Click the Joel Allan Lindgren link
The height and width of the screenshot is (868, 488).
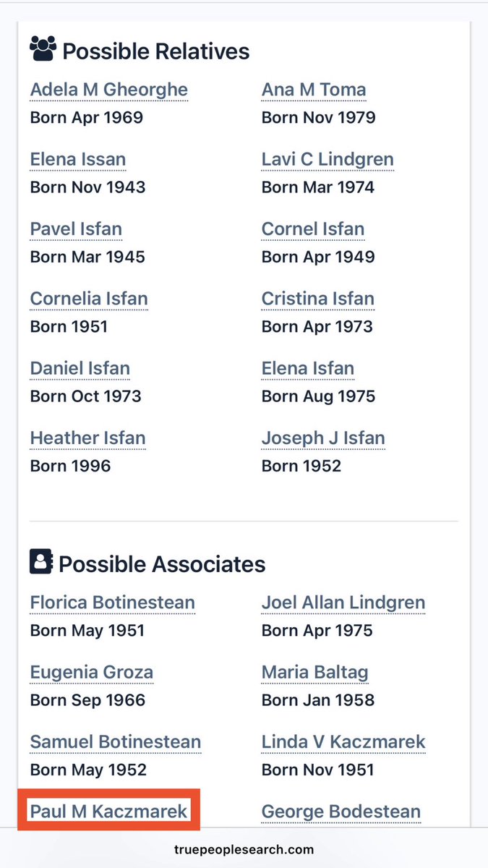coord(343,603)
